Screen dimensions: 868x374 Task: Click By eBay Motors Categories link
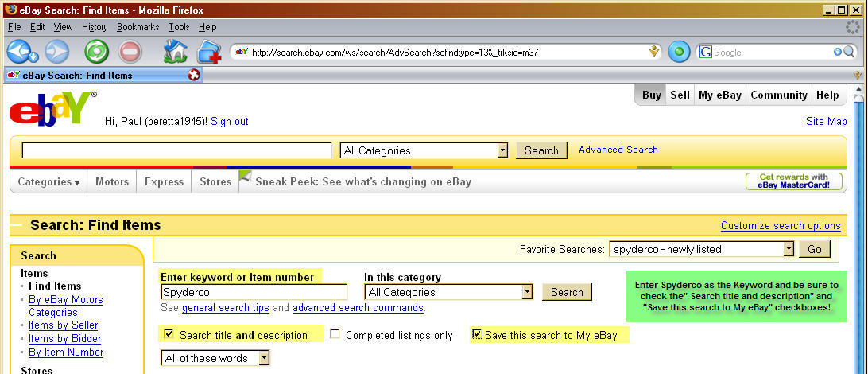(x=65, y=306)
